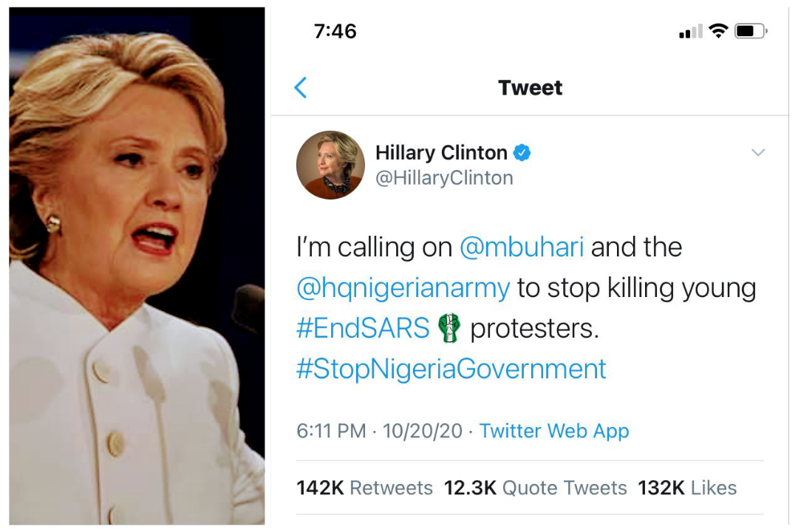Image resolution: width=798 pixels, height=532 pixels.
Task: Click the @HillaryClinton handle
Action: tap(444, 178)
